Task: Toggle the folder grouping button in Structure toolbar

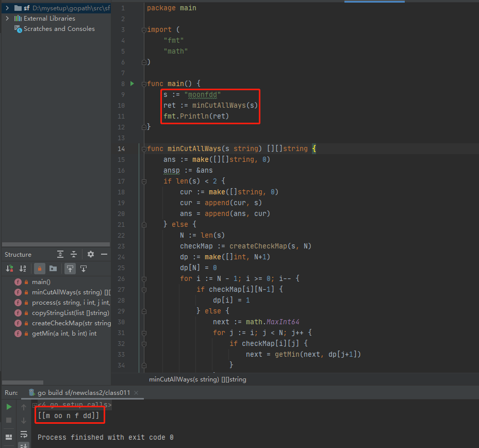Action: tap(53, 269)
